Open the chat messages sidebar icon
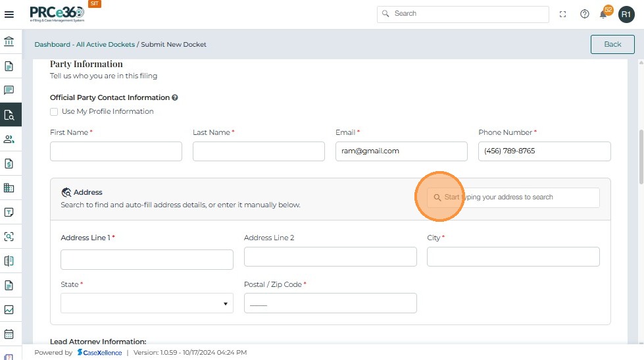Viewport: 644px width, 360px height. click(9, 90)
